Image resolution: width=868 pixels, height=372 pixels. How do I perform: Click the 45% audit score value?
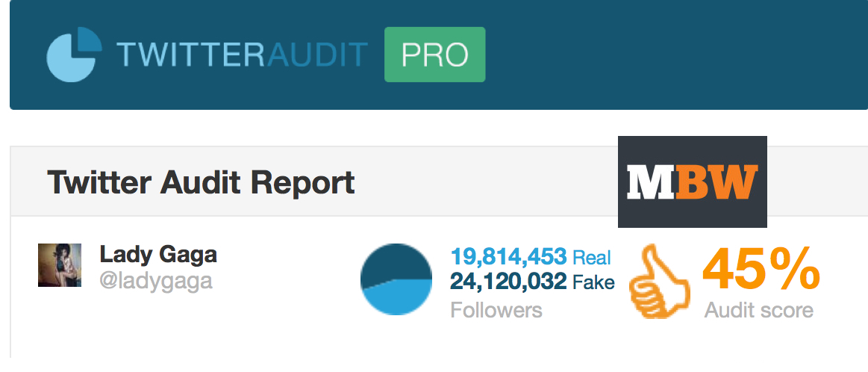[x=761, y=270]
